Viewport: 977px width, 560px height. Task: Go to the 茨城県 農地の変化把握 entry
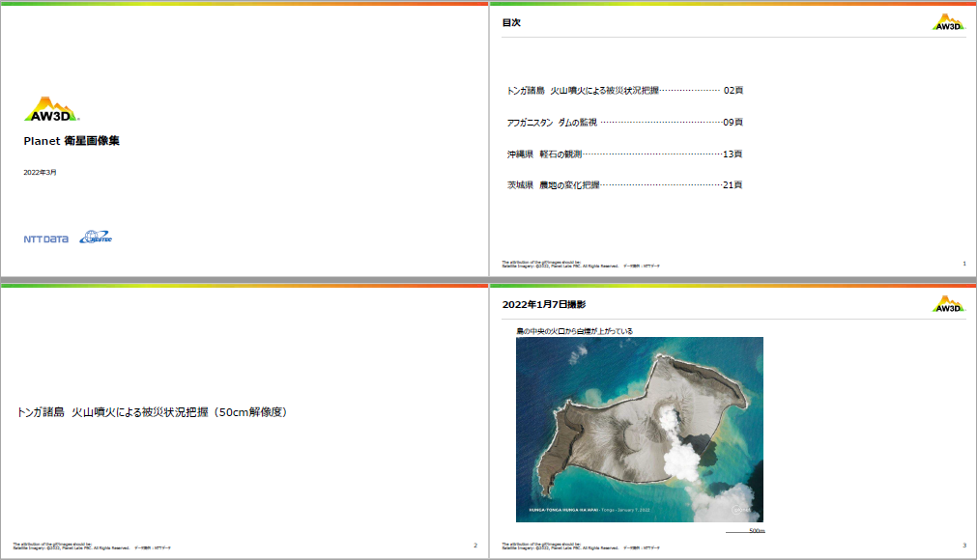click(x=624, y=184)
